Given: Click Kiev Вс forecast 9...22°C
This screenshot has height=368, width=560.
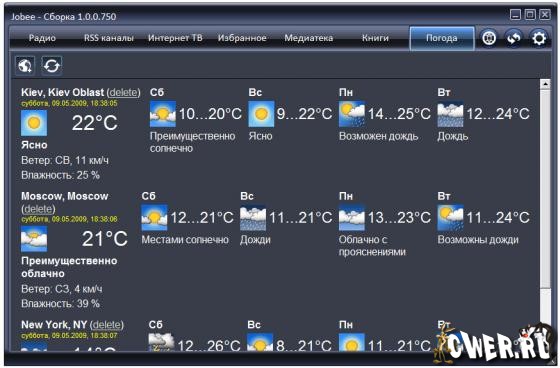Looking at the screenshot, I should pos(305,114).
